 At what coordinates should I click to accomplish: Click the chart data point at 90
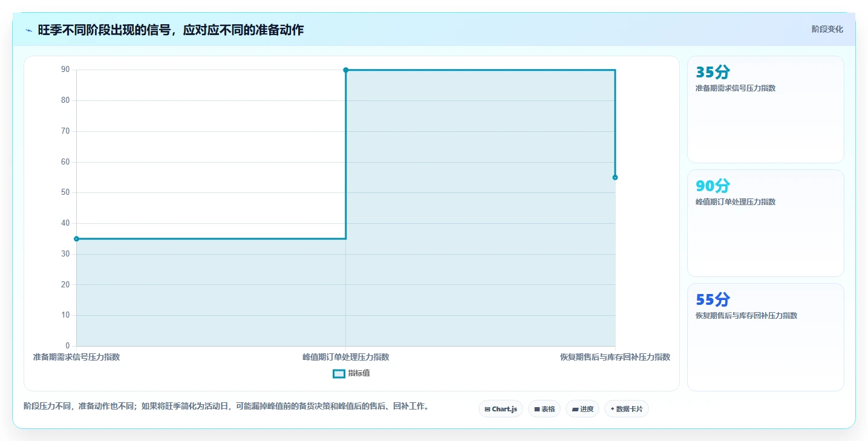[x=346, y=70]
